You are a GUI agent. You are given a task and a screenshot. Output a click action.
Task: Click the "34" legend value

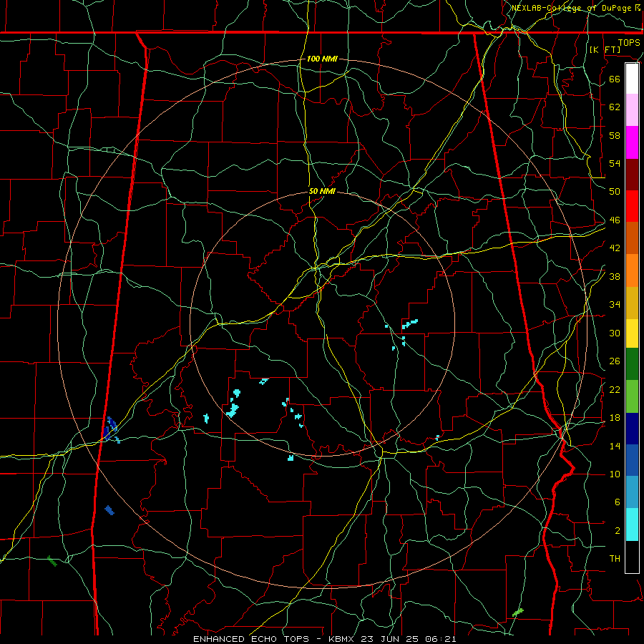tap(615, 305)
